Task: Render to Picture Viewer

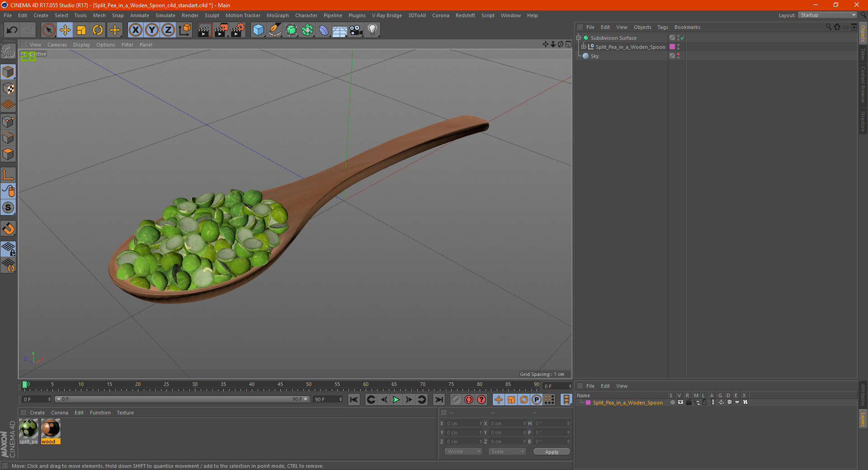Action: [221, 30]
